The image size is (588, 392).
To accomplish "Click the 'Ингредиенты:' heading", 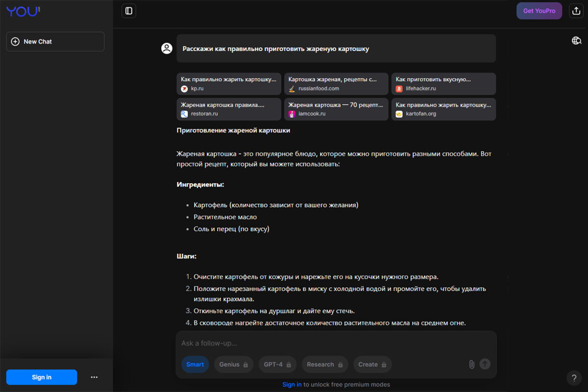I will [x=200, y=185].
